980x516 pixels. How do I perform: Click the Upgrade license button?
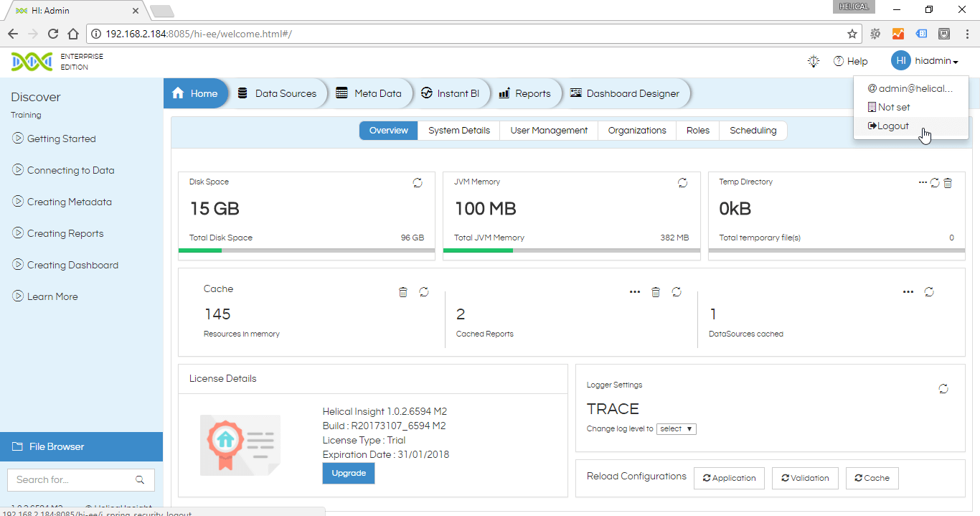click(349, 474)
